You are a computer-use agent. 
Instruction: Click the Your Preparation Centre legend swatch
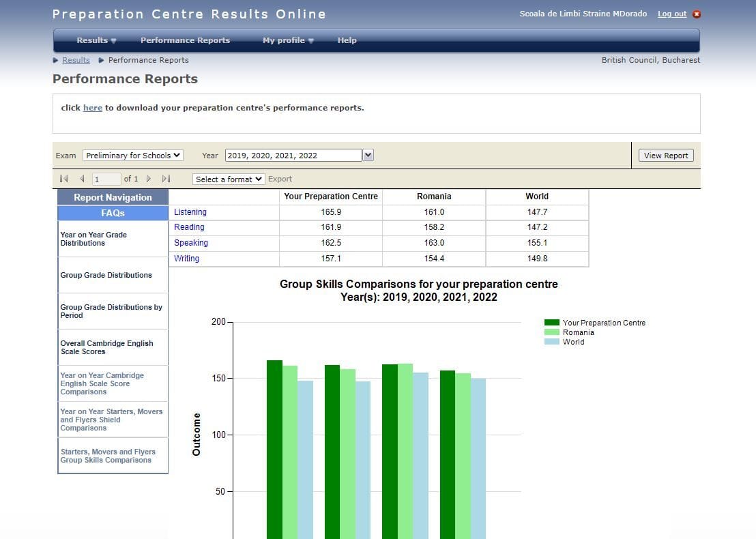tap(551, 323)
